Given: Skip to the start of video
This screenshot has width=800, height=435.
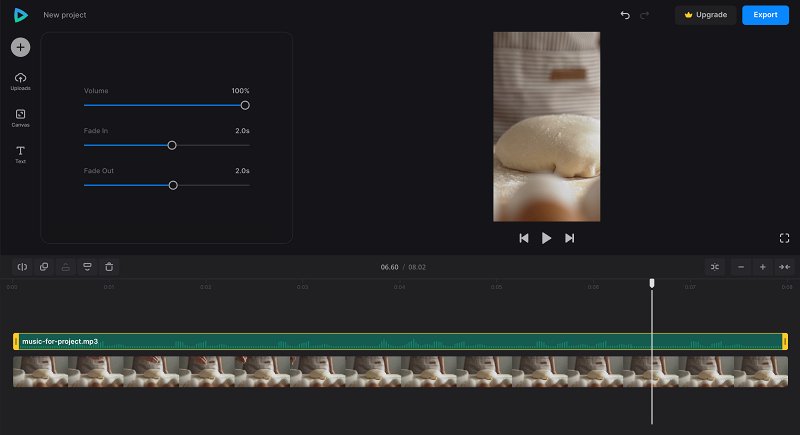Looking at the screenshot, I should [x=523, y=238].
